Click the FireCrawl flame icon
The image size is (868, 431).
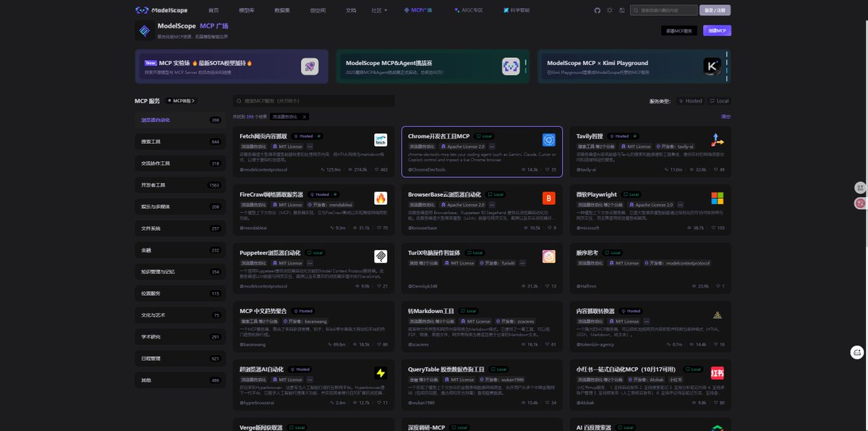[x=380, y=198]
